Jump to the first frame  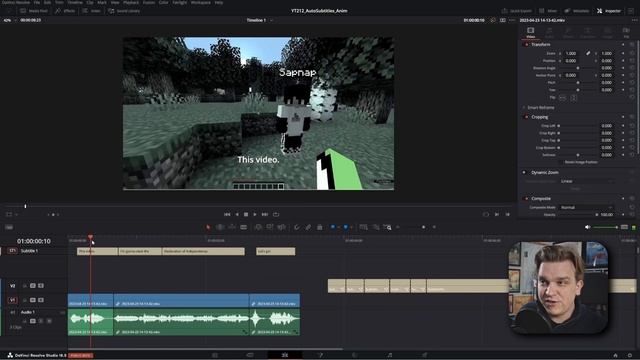(227, 214)
